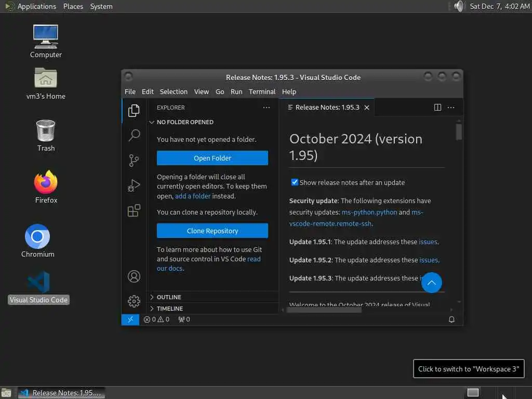
Task: Uncheck Show release notes after an update
Action: point(295,182)
